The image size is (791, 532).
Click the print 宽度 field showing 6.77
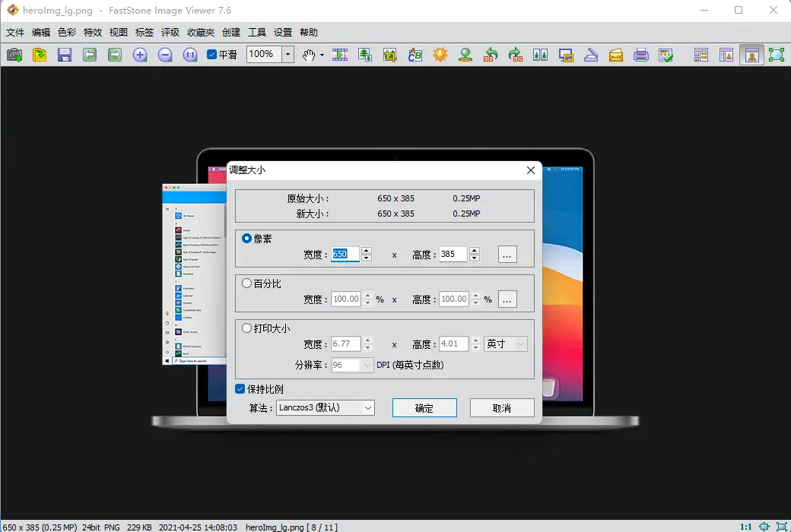(x=345, y=344)
